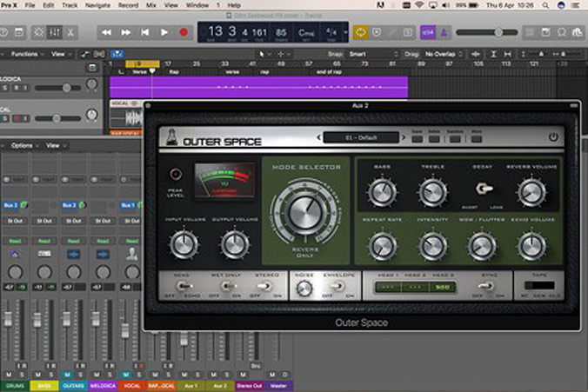Open the Mix menu
The height and width of the screenshot is (392, 588).
pos(151,5)
